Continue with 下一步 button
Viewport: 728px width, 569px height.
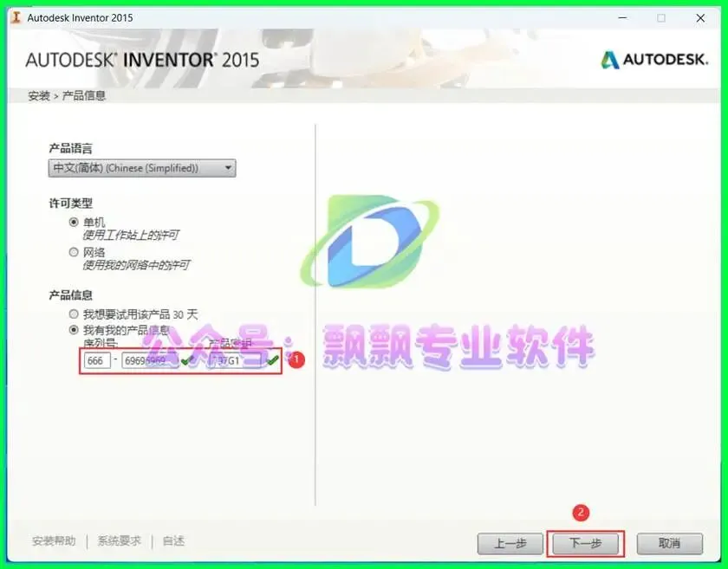pos(585,543)
